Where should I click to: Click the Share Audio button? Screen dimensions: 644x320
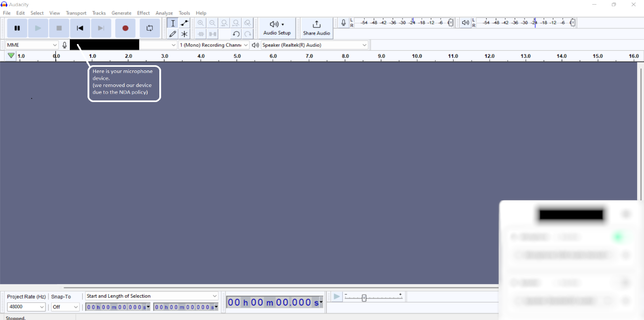(317, 28)
